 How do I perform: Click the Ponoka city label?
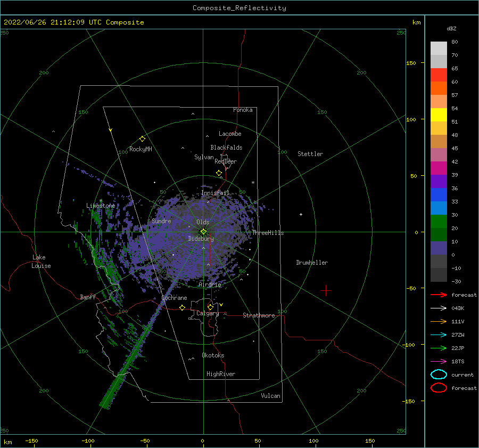243,110
